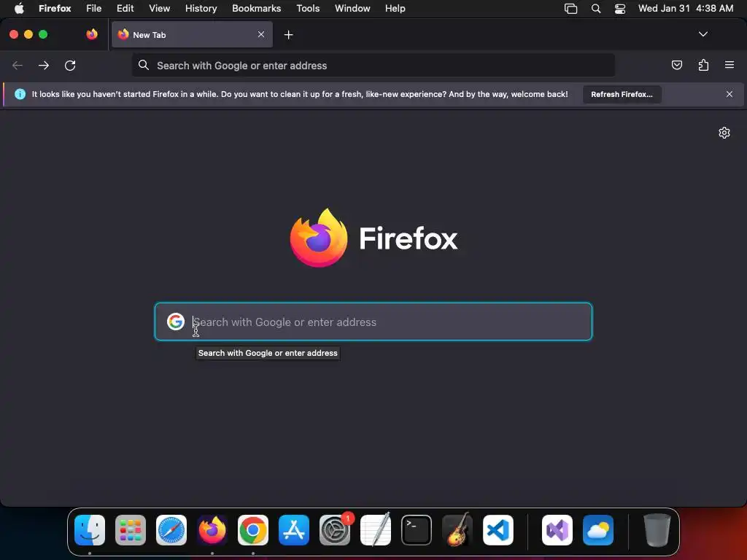Click the Refresh Firefox... button
This screenshot has height=560, width=747.
click(622, 94)
